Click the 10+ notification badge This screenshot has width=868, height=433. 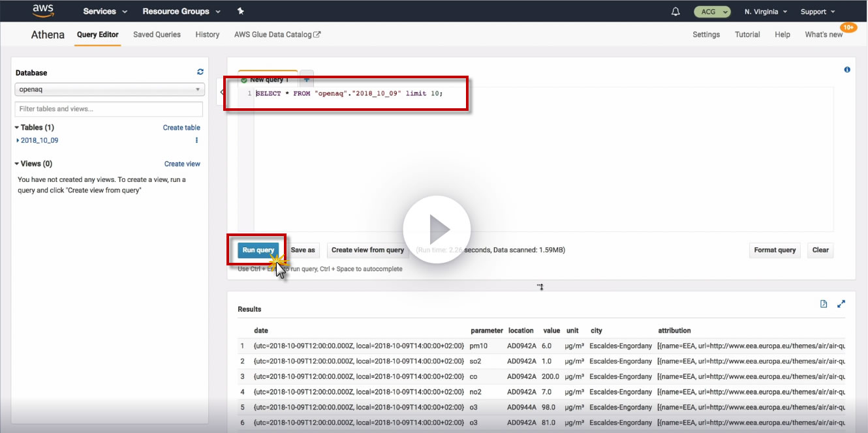pyautogui.click(x=848, y=27)
